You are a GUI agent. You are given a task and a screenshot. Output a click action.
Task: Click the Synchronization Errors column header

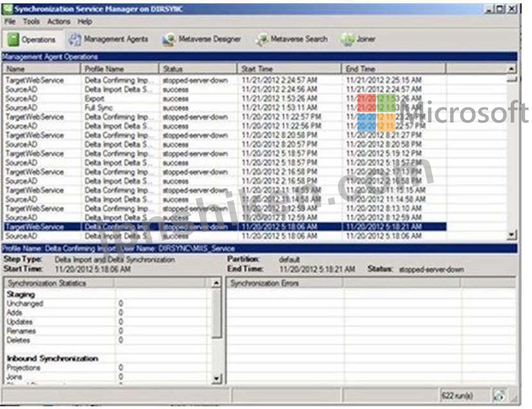click(x=285, y=283)
